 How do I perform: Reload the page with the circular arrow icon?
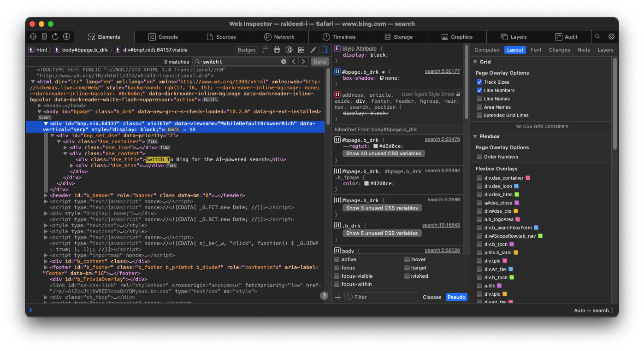coord(55,36)
